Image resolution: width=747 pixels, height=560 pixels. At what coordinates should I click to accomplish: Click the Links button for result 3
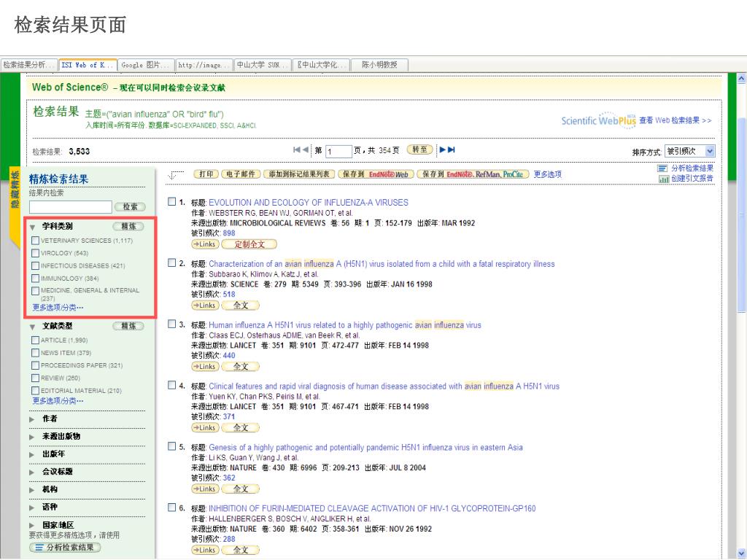tap(205, 366)
